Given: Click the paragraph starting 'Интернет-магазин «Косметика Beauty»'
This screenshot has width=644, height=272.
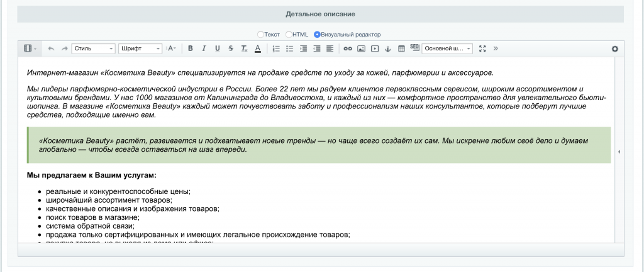Looking at the screenshot, I should tap(260, 73).
